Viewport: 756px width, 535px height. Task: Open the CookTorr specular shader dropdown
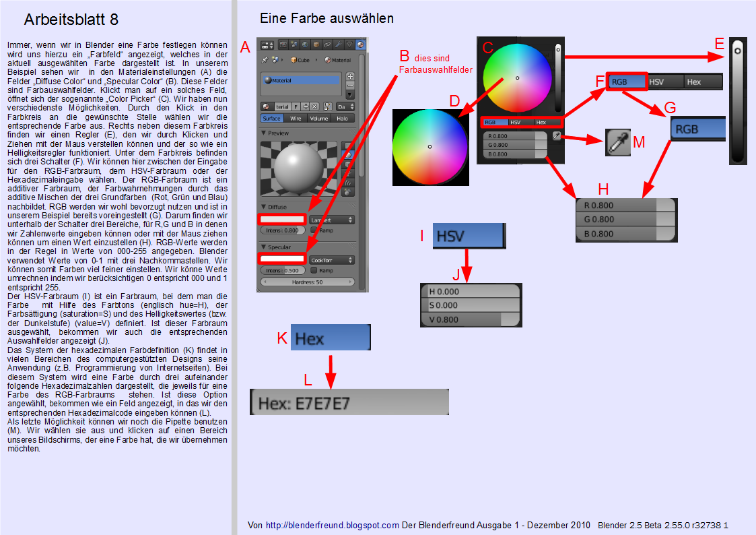click(x=332, y=260)
